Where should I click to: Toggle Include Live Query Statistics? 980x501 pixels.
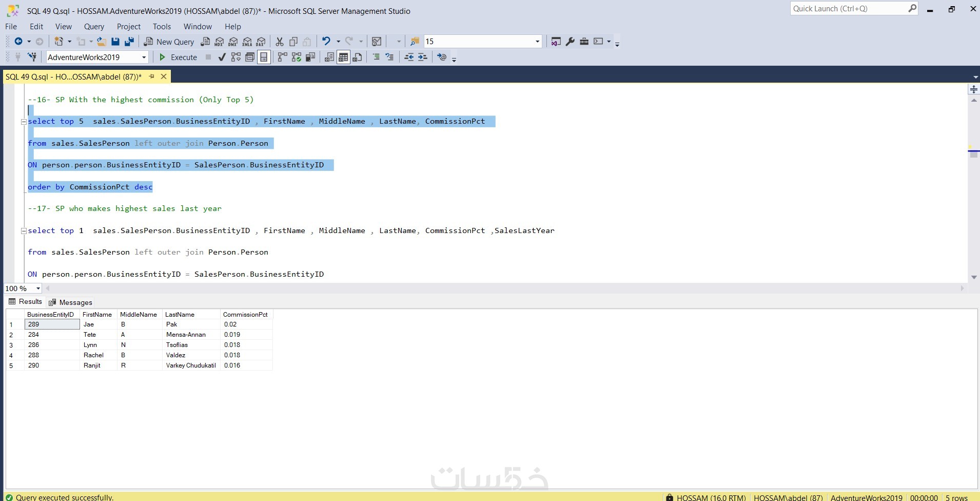296,57
